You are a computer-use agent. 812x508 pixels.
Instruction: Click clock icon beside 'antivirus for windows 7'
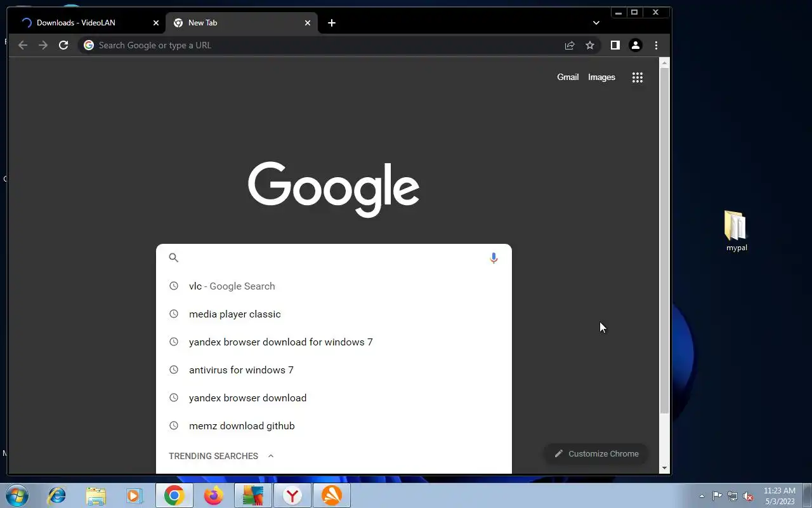tap(174, 370)
